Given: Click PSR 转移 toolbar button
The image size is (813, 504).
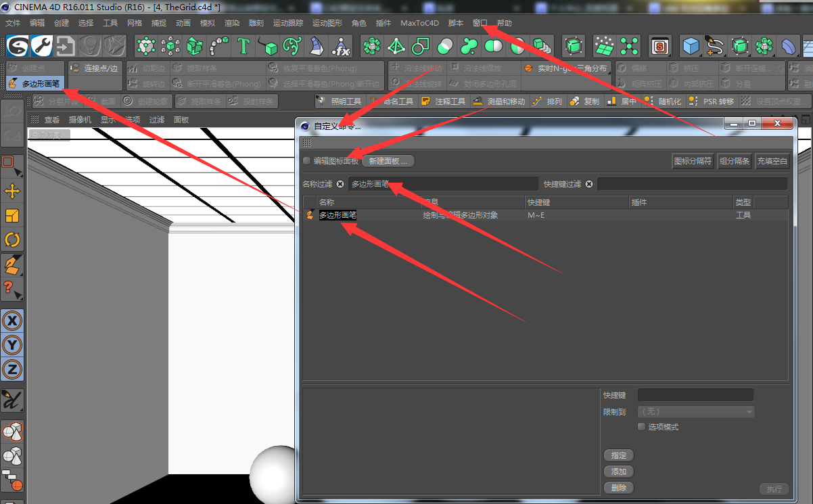Looking at the screenshot, I should tap(711, 101).
